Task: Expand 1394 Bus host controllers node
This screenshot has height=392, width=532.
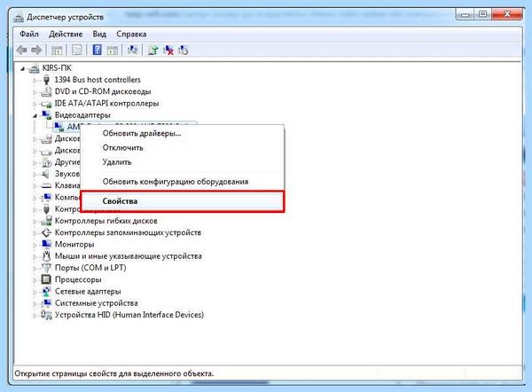Action: (35, 81)
